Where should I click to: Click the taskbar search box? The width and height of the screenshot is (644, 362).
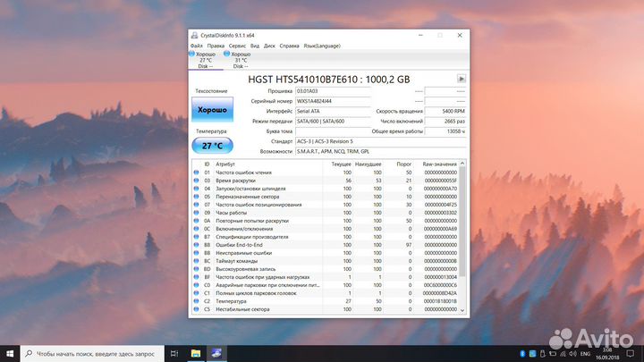pyautogui.click(x=92, y=353)
